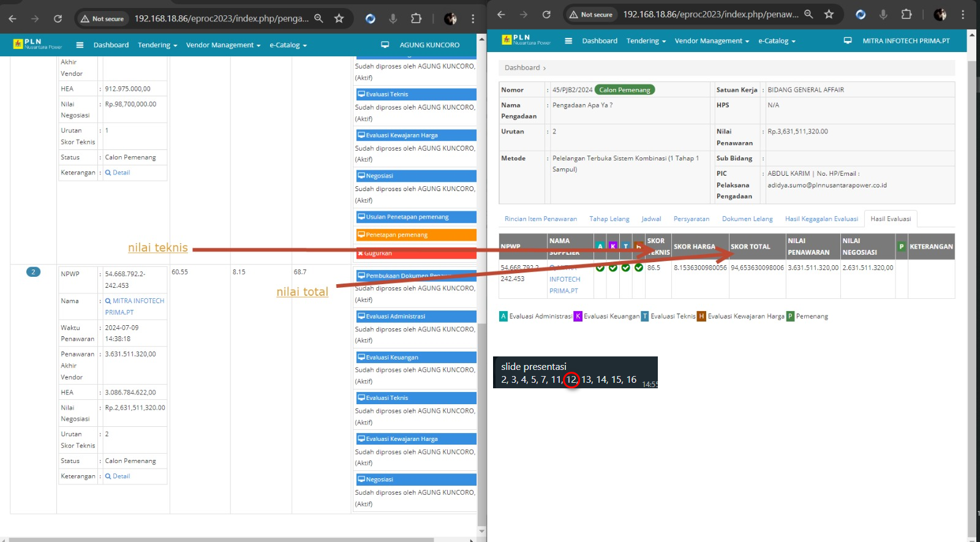Expand Vendor Management dropdown in right window

(712, 41)
